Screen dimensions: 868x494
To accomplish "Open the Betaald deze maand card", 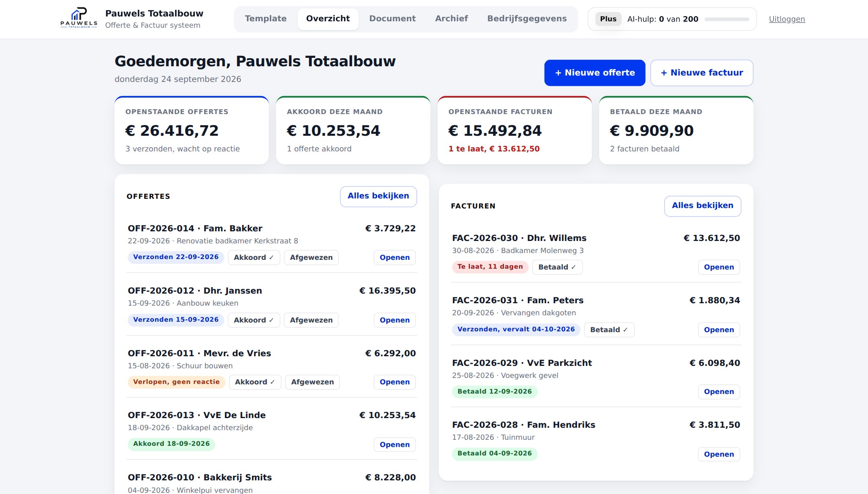I will click(x=676, y=130).
